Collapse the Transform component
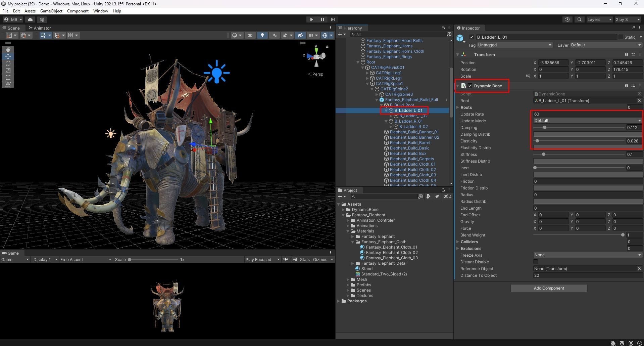Viewport: 644px width, 346px height. pyautogui.click(x=457, y=54)
